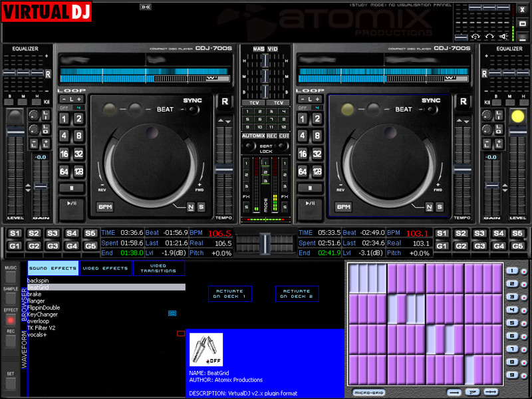
Task: Open the Sound Effects tab
Action: [53, 268]
